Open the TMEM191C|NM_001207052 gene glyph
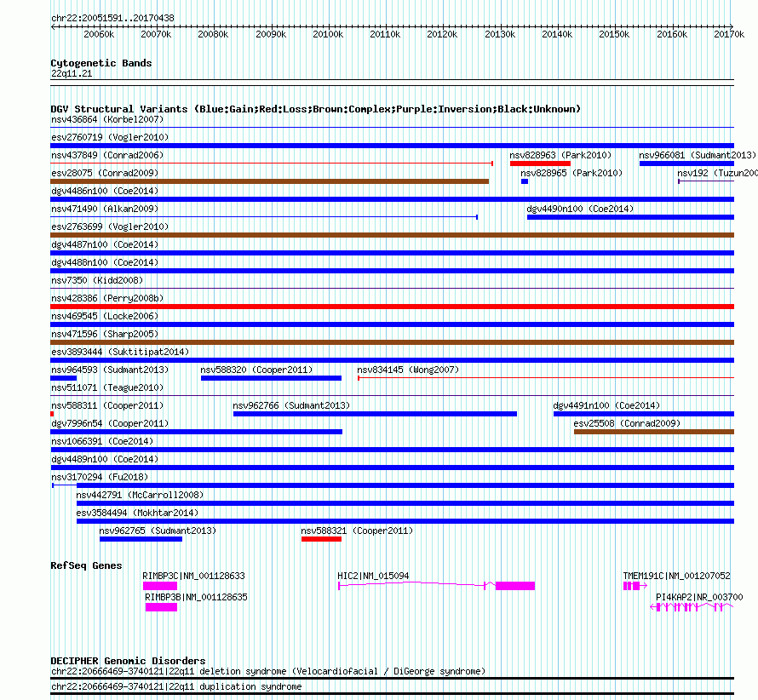 coord(635,586)
